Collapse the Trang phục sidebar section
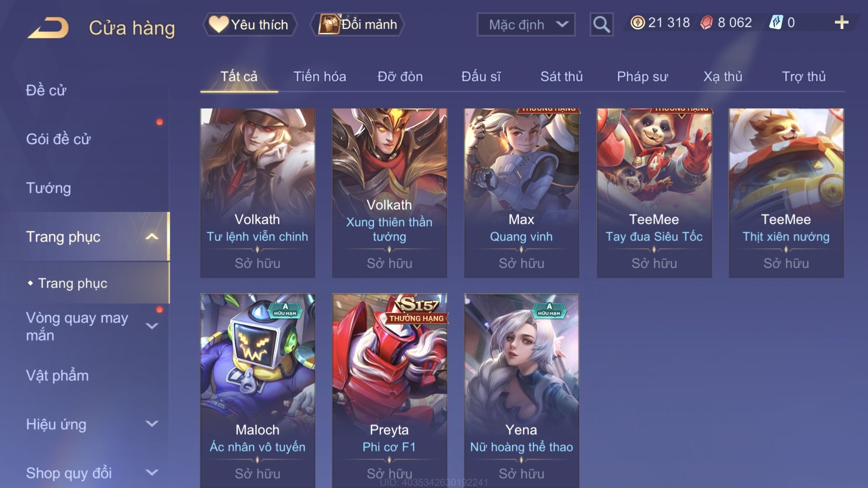The width and height of the screenshot is (868, 488). (x=152, y=237)
